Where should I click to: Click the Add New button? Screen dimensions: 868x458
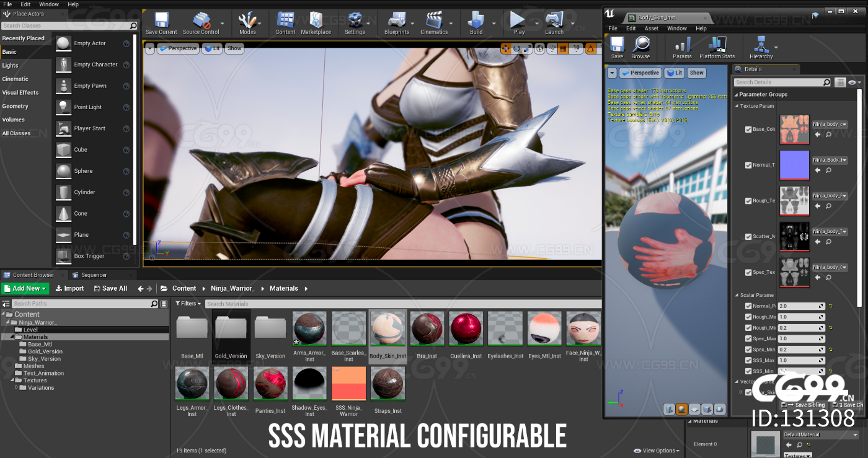25,288
